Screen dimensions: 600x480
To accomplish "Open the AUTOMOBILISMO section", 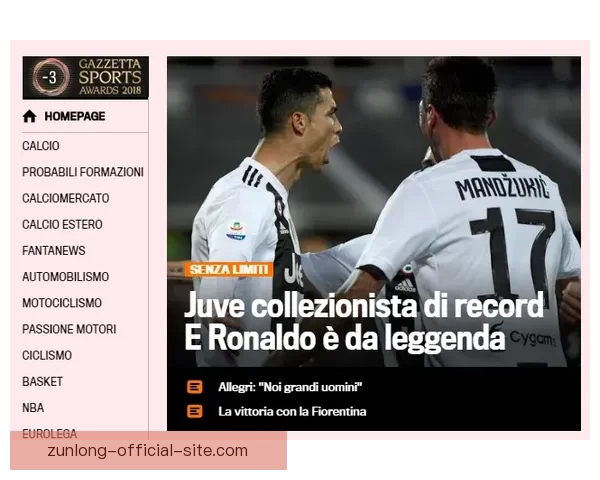I will 65,277.
